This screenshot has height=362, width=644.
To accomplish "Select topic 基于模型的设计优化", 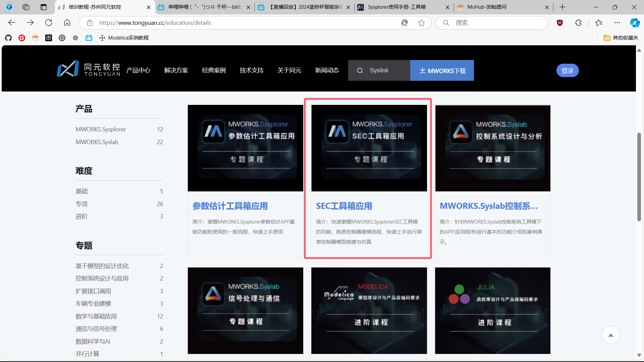I will coord(119,266).
